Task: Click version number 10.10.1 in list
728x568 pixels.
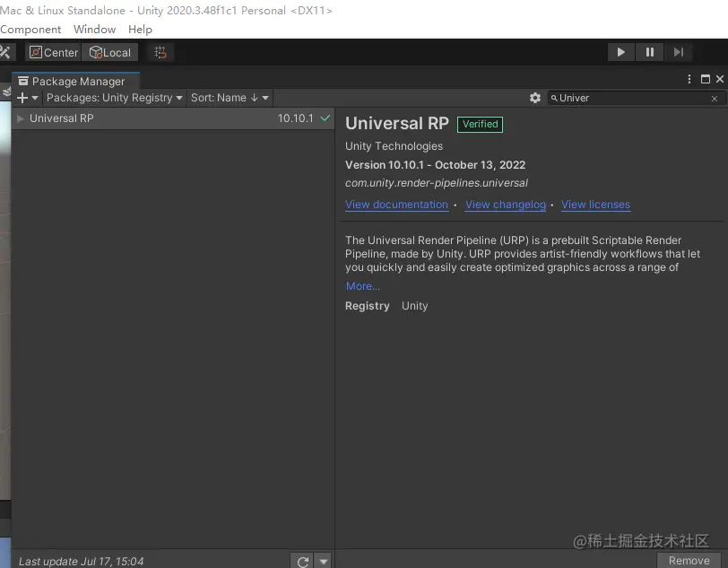Action: pyautogui.click(x=295, y=118)
